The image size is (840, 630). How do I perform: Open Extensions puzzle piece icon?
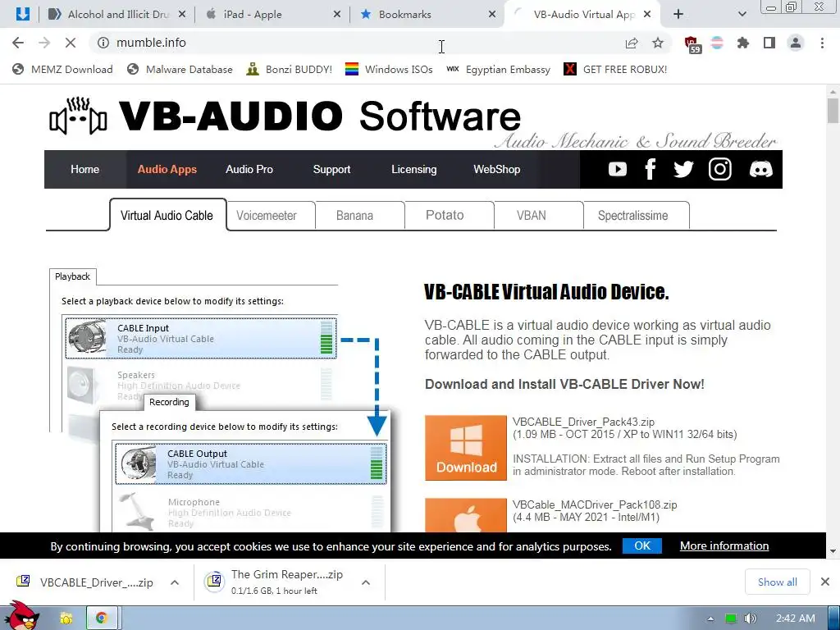click(x=743, y=43)
